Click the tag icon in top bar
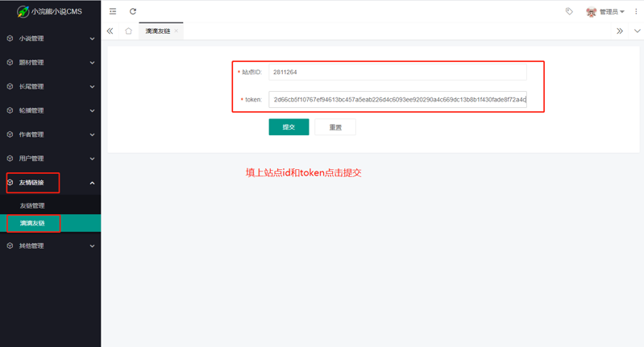644x347 pixels. (569, 11)
